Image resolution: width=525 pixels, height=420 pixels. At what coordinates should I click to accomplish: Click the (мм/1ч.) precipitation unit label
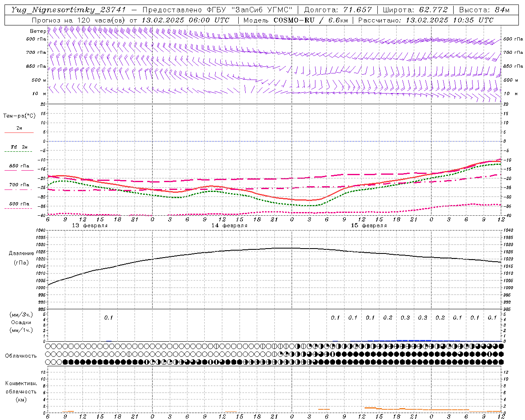click(21, 331)
